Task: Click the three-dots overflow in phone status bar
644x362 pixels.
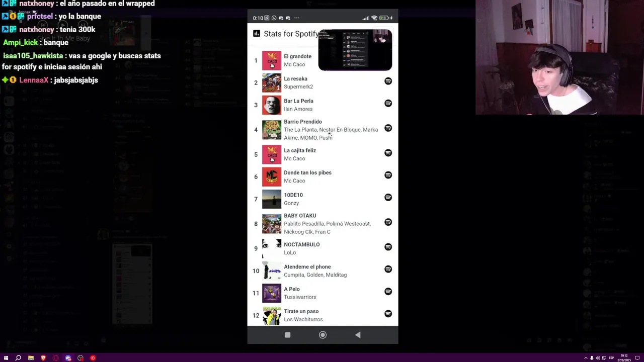Action: pos(296,18)
